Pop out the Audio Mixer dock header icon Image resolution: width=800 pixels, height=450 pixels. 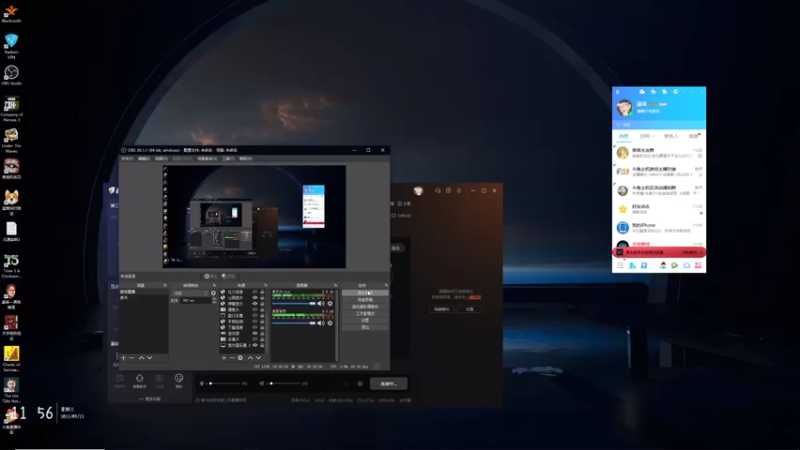pos(336,285)
